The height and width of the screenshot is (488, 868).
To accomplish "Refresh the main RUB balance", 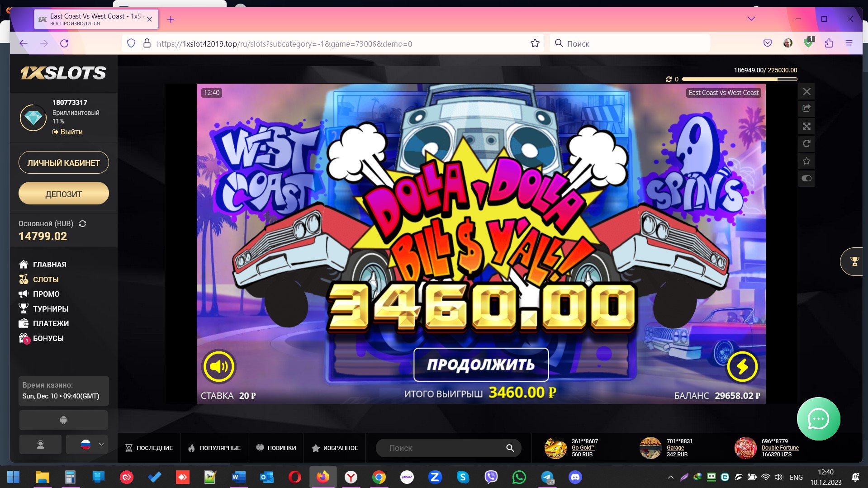I will tap(82, 224).
